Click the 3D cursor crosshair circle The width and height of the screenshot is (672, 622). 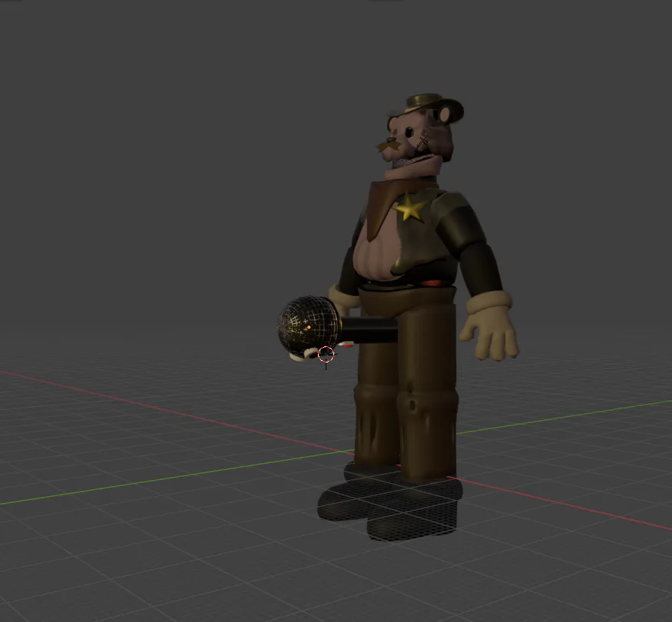coord(326,354)
